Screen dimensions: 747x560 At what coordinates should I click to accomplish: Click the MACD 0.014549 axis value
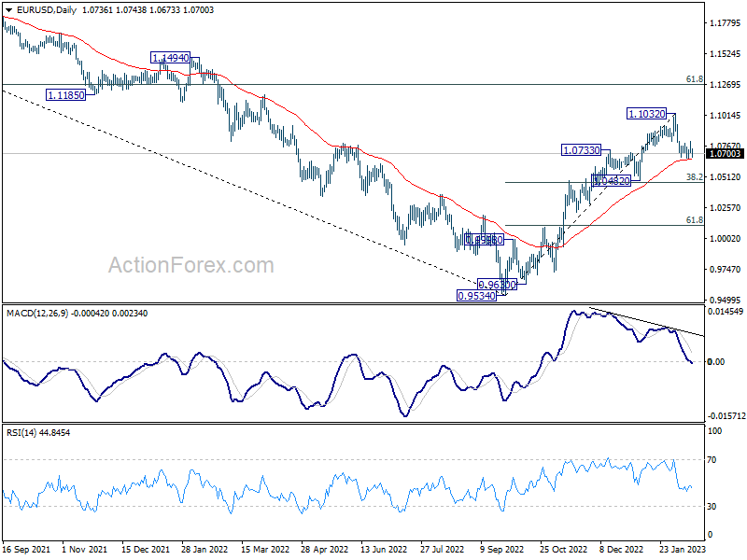tap(726, 311)
